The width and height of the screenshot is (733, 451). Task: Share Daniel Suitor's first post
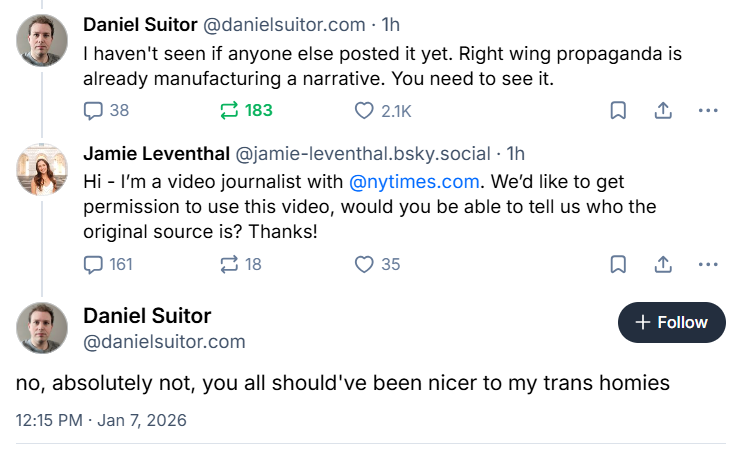[x=662, y=110]
